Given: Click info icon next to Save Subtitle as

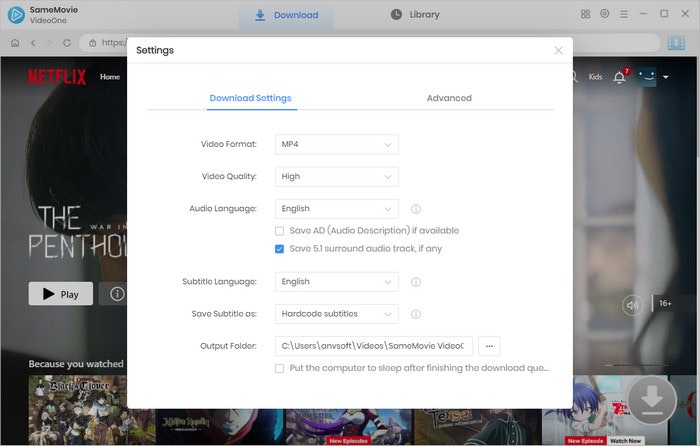Looking at the screenshot, I should point(416,314).
